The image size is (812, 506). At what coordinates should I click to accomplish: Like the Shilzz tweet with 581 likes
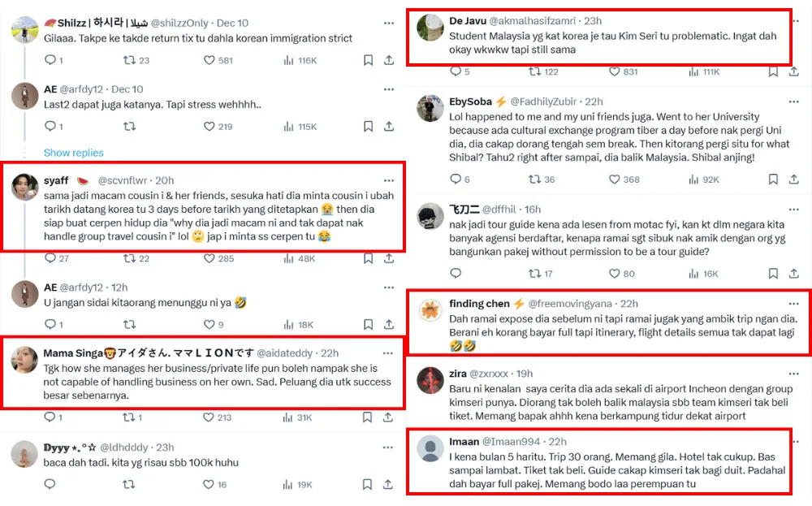click(x=209, y=60)
